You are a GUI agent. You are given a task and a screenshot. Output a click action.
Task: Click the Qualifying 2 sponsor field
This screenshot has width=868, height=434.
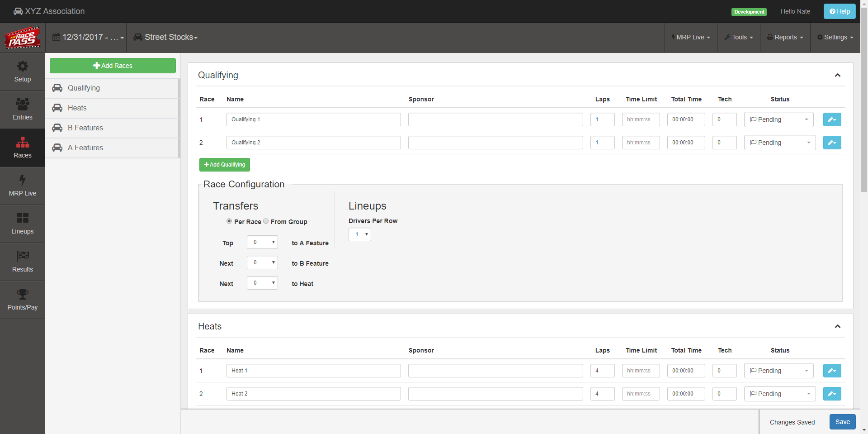(x=495, y=143)
